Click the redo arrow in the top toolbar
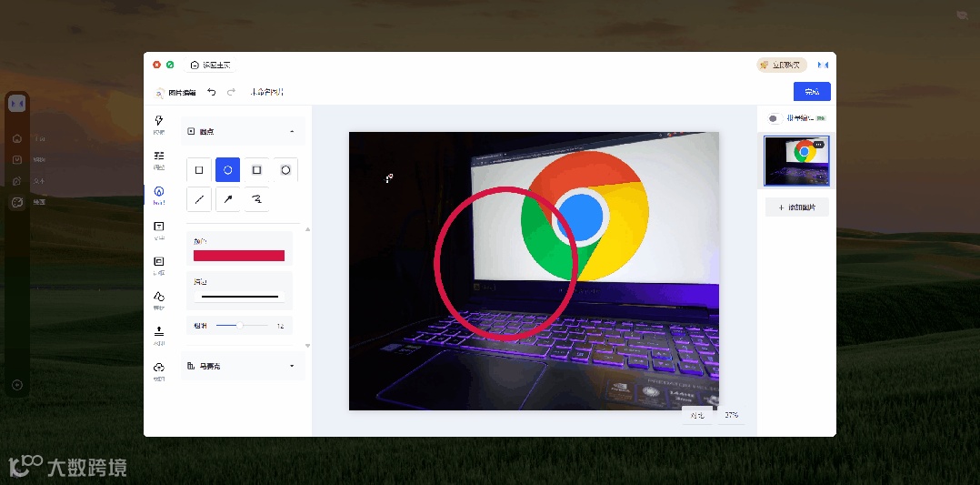Screen dimensions: 980x485 [231, 92]
